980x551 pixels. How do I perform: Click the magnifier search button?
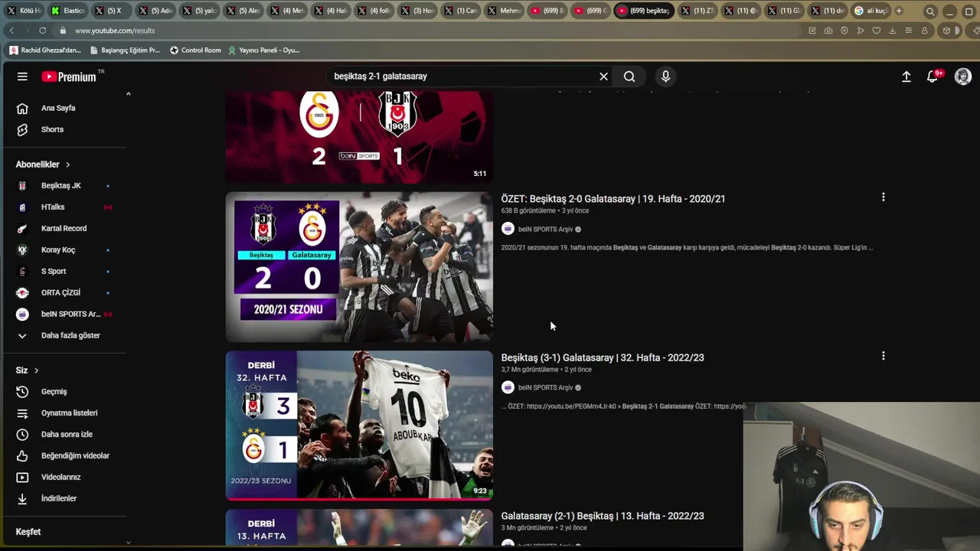click(x=629, y=77)
